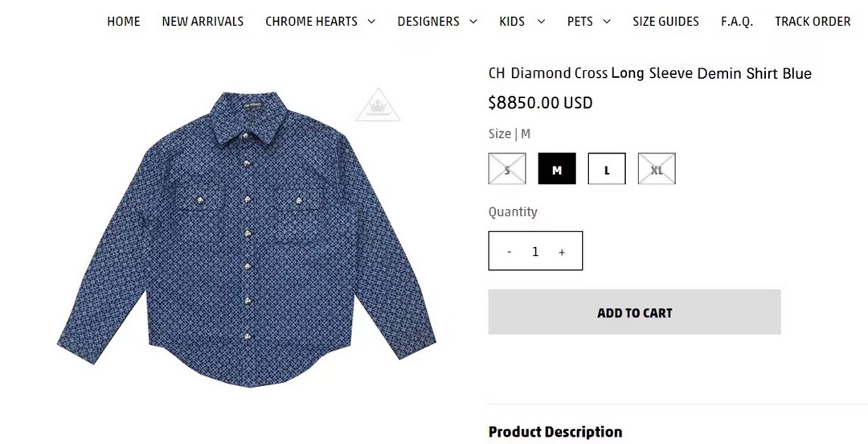Select size L option
This screenshot has width=868, height=444.
pos(607,168)
